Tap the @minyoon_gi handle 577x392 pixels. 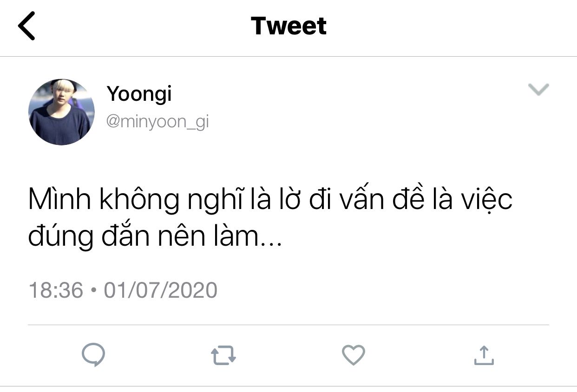(x=157, y=122)
